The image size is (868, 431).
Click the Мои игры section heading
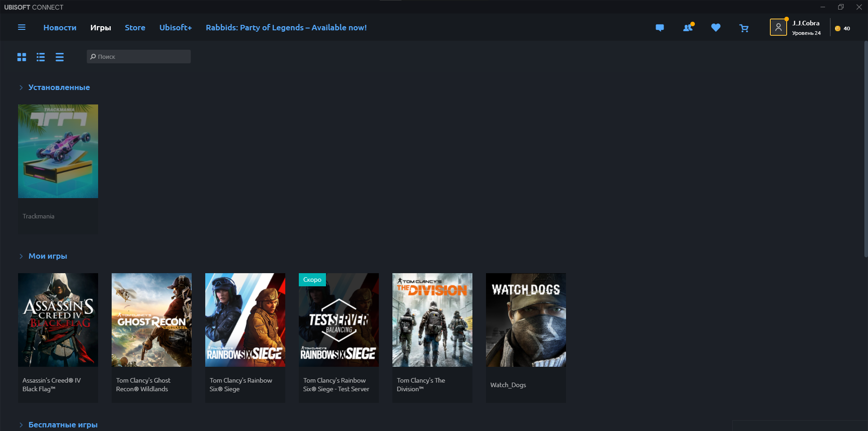pyautogui.click(x=48, y=256)
